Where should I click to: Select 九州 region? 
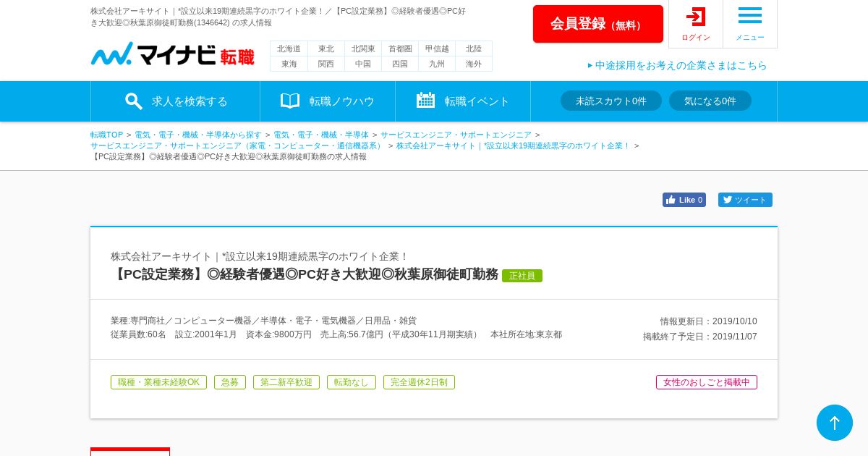(437, 64)
